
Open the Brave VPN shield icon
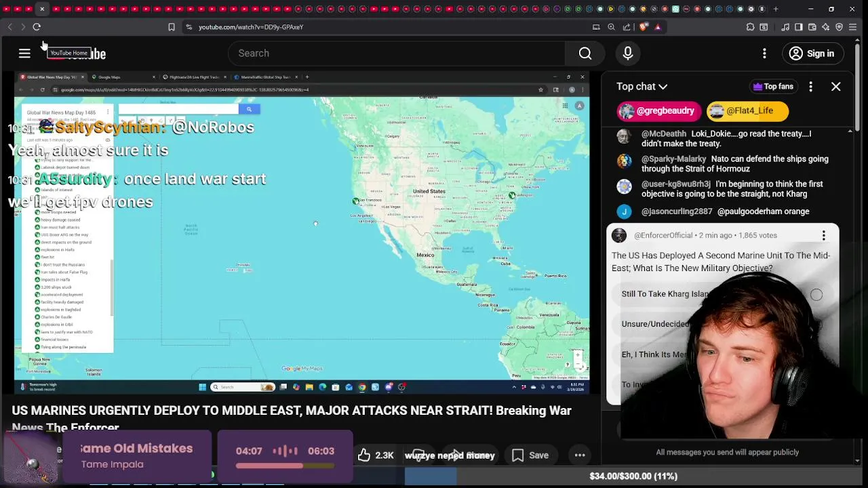pos(839,27)
